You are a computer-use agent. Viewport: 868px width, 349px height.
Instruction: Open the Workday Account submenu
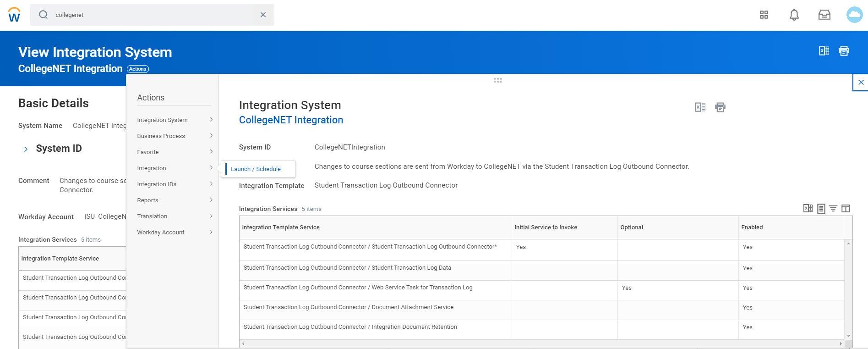175,233
